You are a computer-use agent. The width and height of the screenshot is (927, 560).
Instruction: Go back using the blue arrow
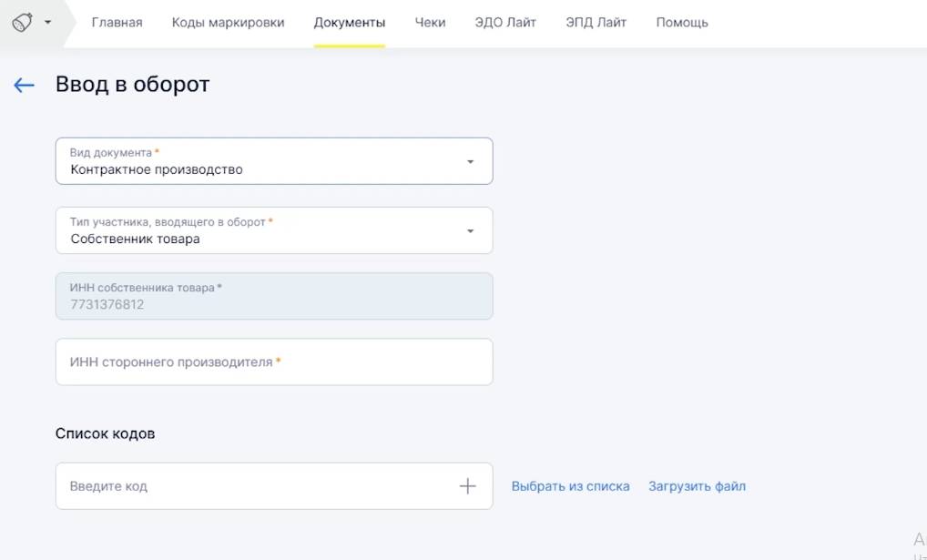coord(24,86)
